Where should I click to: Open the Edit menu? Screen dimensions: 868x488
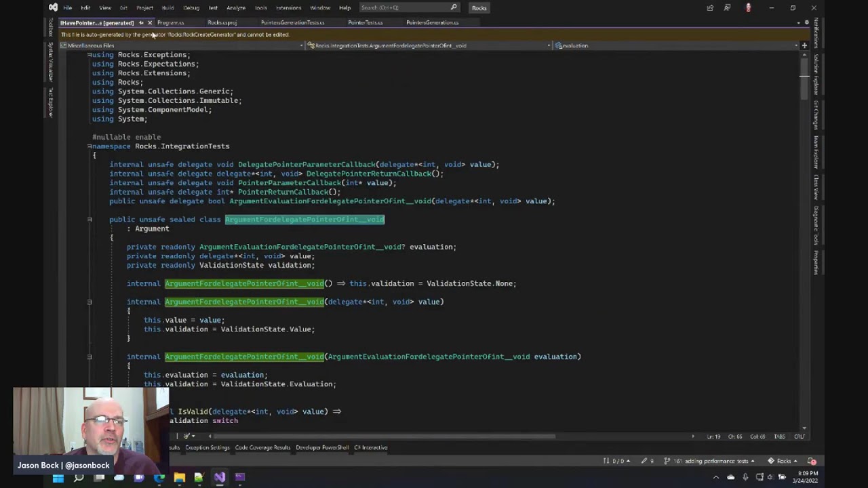(85, 8)
